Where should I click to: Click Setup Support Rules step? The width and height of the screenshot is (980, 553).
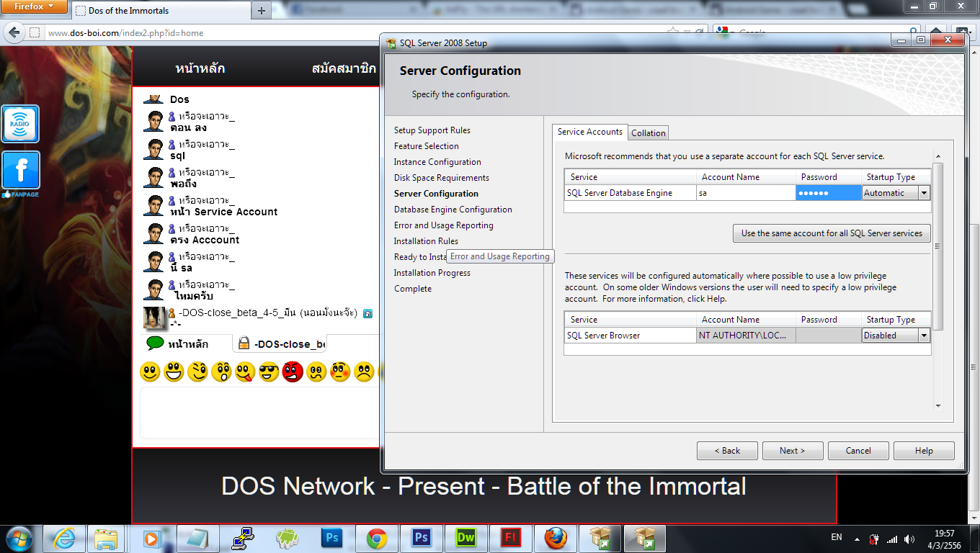pyautogui.click(x=432, y=130)
